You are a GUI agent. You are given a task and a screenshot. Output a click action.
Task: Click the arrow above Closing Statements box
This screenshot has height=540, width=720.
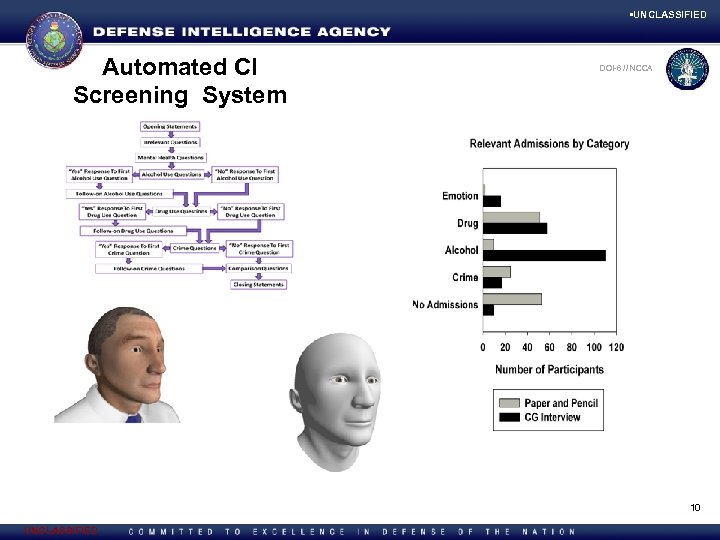[259, 276]
